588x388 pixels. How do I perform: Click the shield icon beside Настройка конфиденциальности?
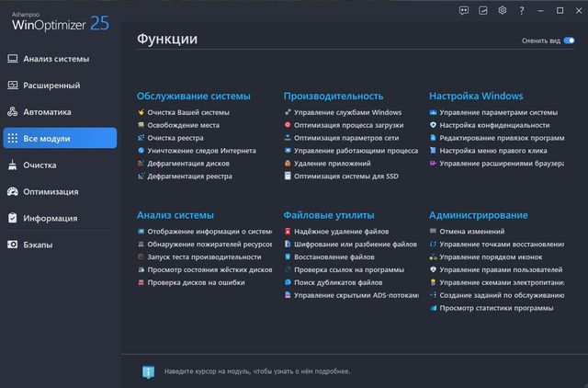433,125
